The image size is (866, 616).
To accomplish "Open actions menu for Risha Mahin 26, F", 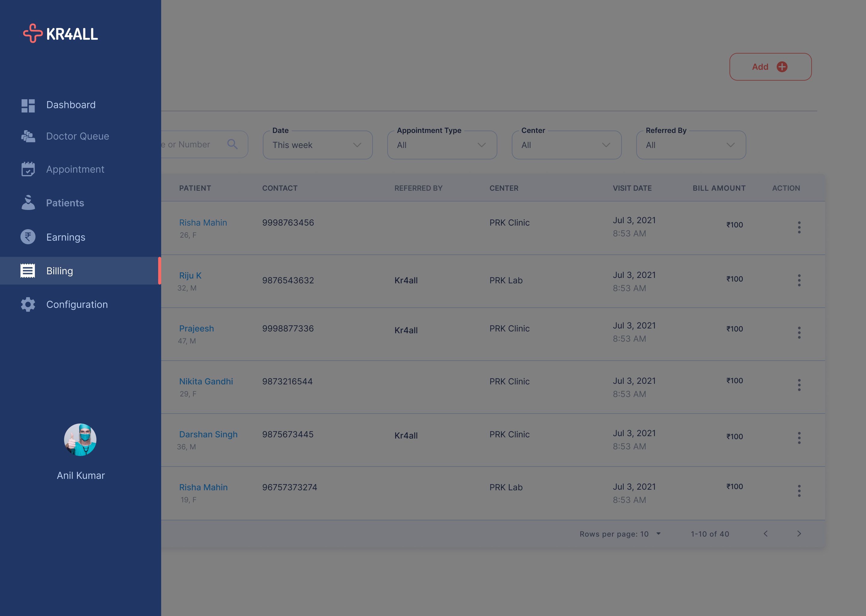I will pyautogui.click(x=799, y=227).
